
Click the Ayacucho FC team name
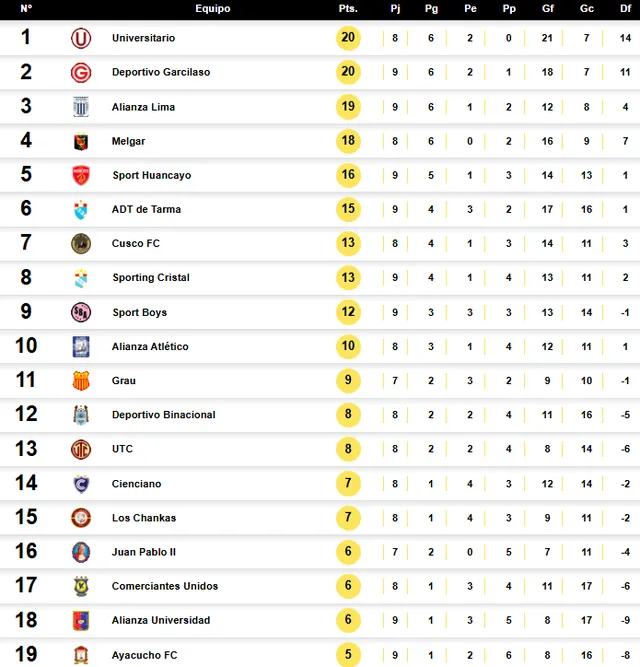click(144, 655)
